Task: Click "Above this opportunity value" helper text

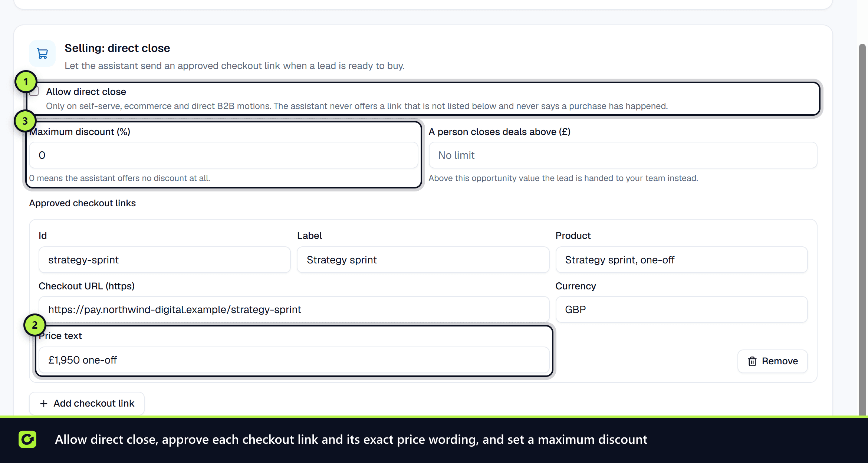Action: (x=563, y=178)
